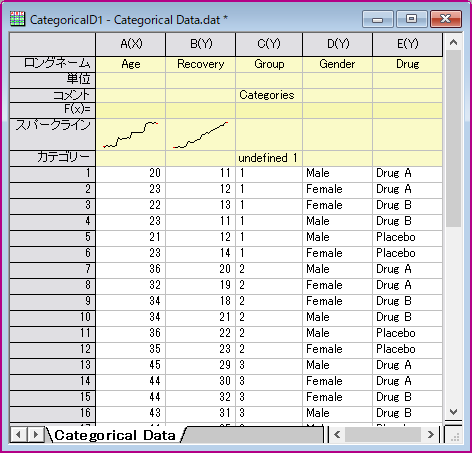Click the vertical scrollbar thumb
Screen dimensions: 472x453
[453, 138]
